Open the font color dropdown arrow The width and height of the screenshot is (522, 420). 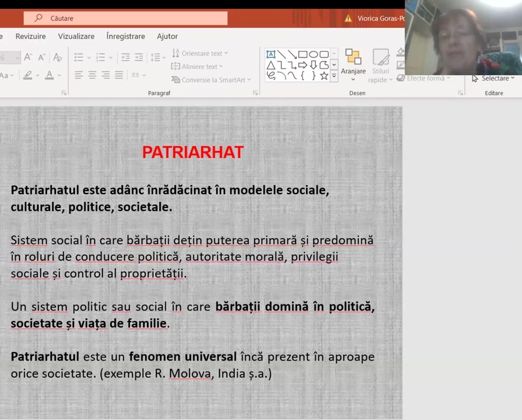pos(59,75)
